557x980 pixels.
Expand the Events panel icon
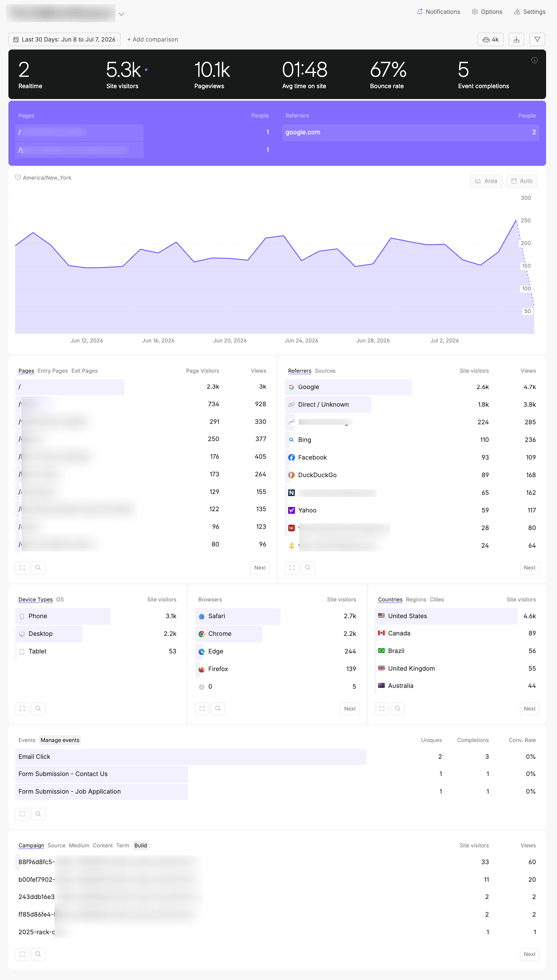[22, 814]
